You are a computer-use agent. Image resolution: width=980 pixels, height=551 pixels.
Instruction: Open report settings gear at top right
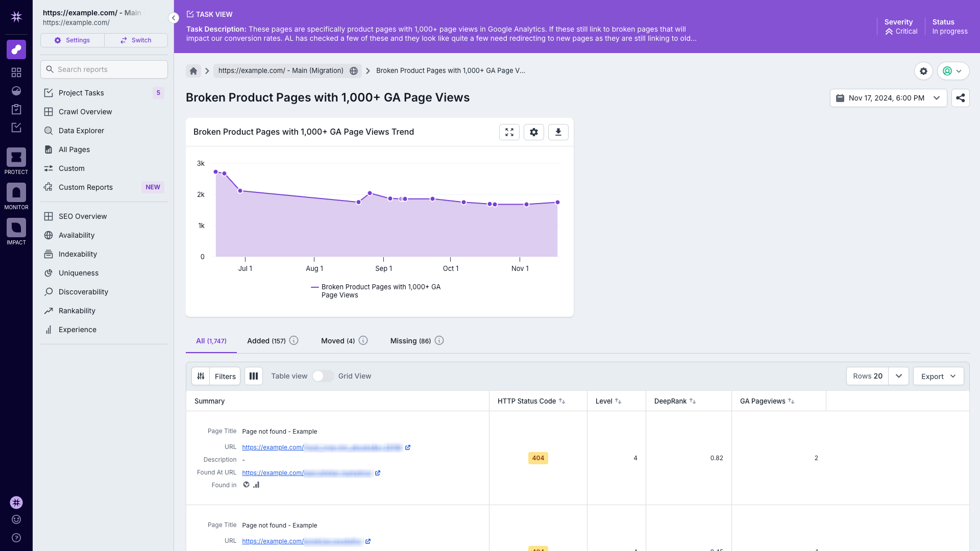tap(923, 71)
